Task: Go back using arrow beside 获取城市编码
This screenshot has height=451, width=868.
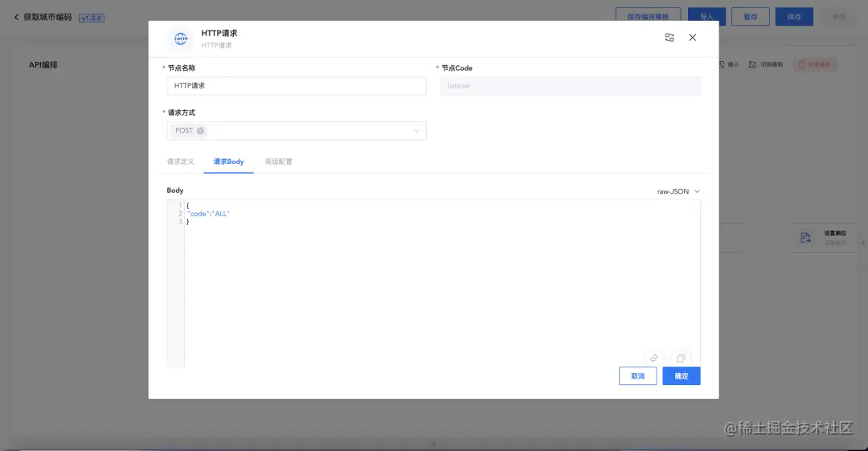Action: pyautogui.click(x=16, y=17)
